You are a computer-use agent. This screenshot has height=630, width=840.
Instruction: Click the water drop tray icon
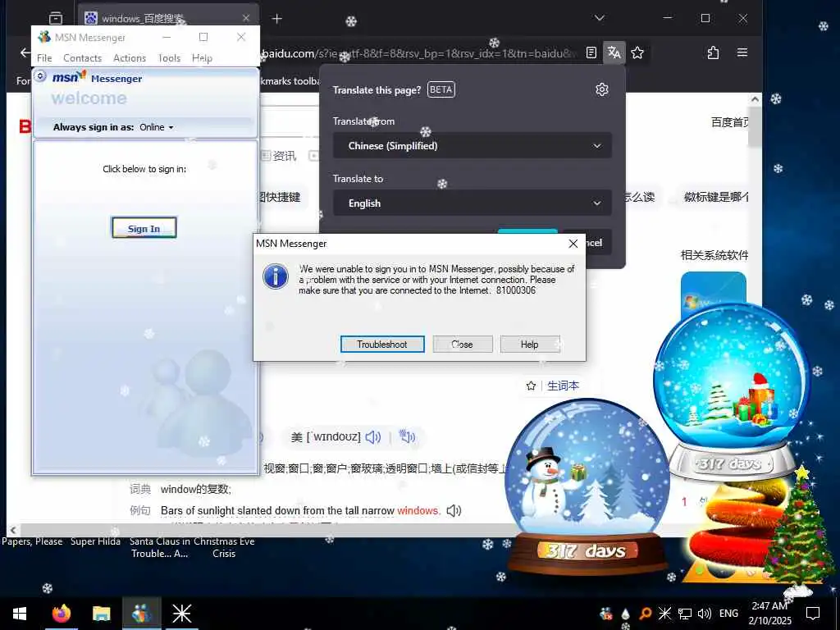(626, 614)
